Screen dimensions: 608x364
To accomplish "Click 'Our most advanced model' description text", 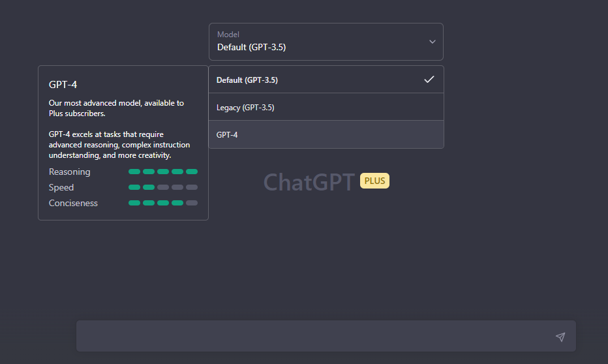I will (116, 108).
